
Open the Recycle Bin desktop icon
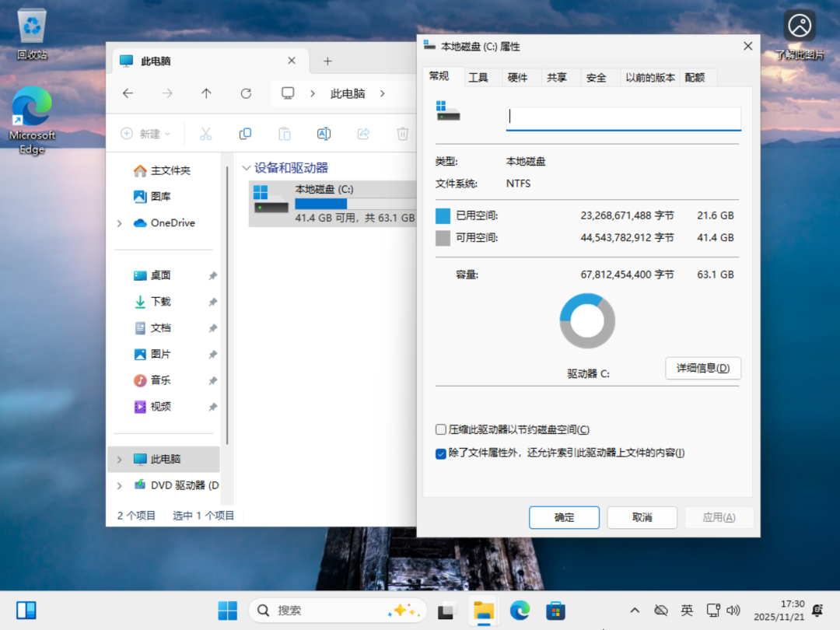(x=32, y=33)
